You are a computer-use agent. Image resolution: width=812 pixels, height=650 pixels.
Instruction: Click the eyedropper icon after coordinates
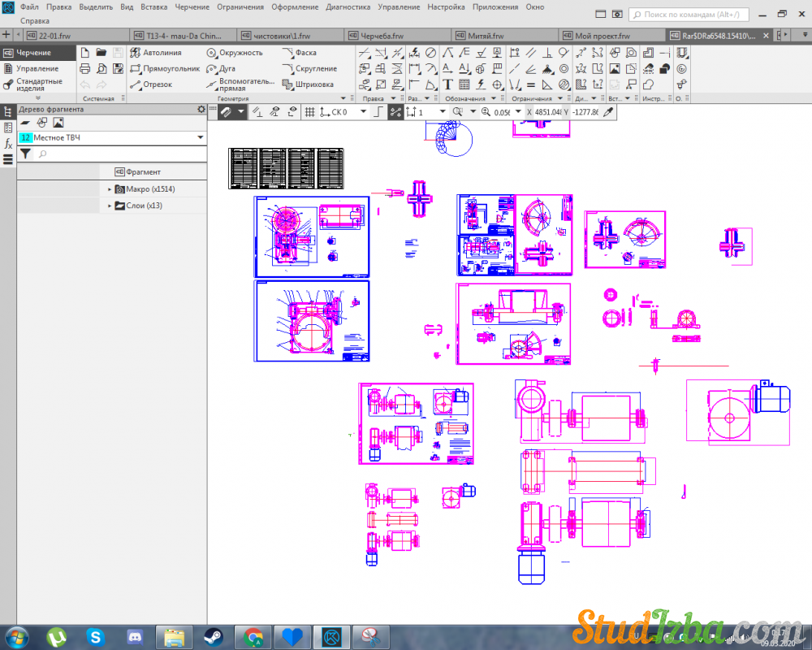[x=608, y=112]
